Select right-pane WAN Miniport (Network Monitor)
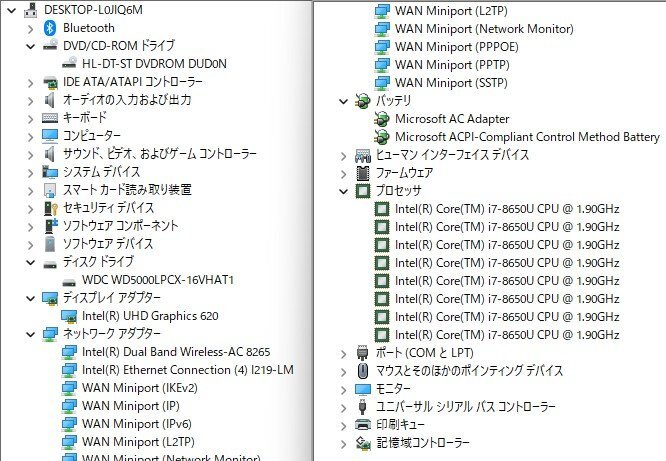Viewport: 666px width, 461px height. pyautogui.click(x=484, y=29)
